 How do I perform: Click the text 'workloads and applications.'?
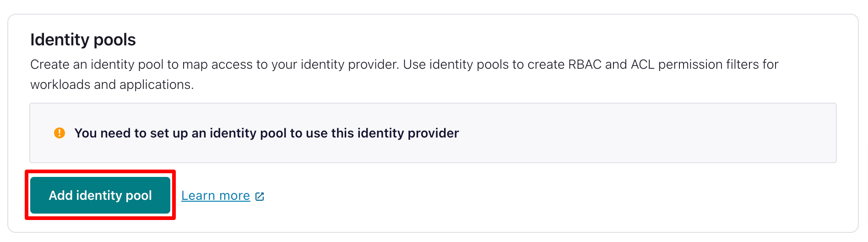tap(112, 85)
